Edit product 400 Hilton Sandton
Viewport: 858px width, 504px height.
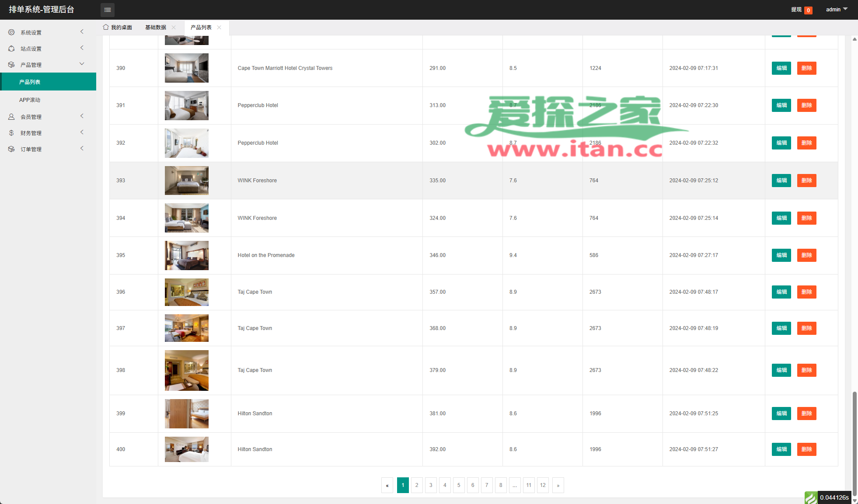pos(781,449)
